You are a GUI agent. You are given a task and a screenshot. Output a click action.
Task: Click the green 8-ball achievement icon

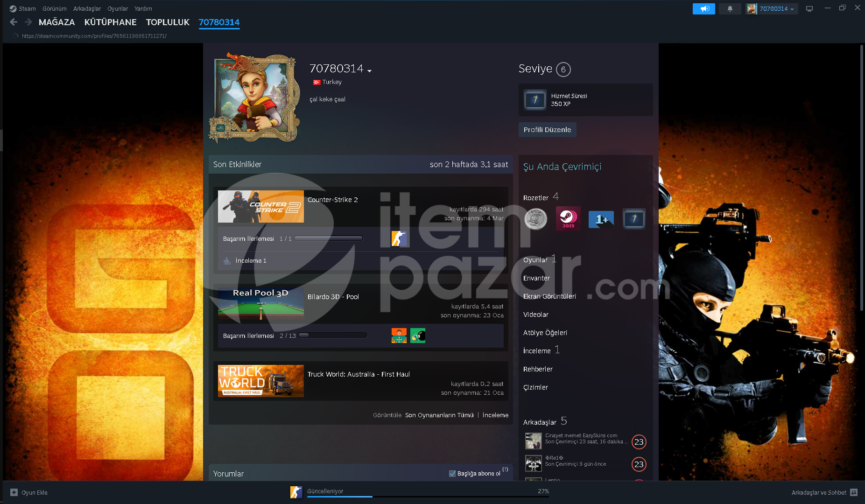tap(418, 336)
